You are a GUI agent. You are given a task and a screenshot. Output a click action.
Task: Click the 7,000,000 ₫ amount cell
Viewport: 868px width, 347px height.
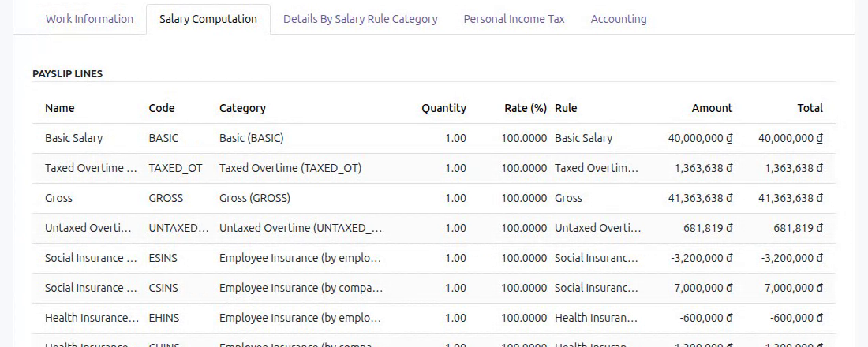[704, 288]
